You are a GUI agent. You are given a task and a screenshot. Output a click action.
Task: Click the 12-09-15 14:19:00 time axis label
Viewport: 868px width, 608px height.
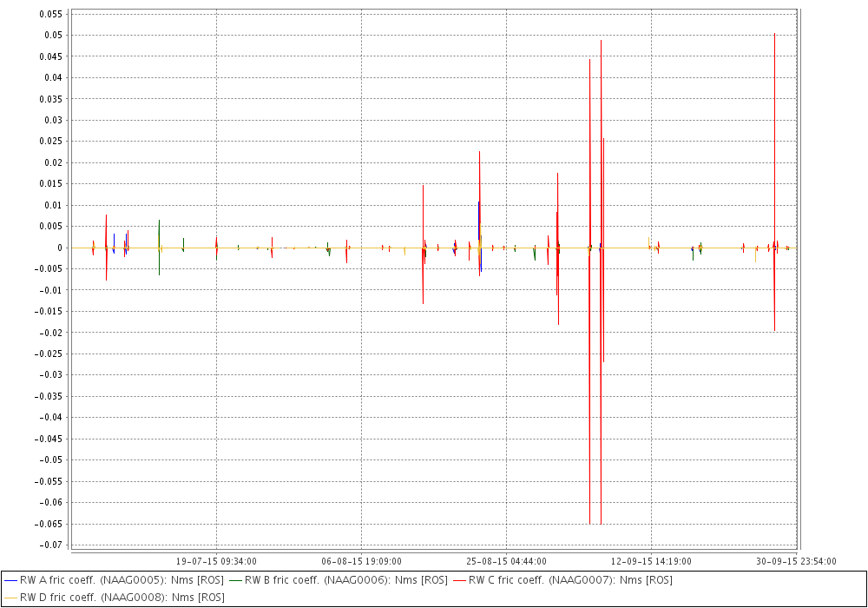(x=651, y=561)
